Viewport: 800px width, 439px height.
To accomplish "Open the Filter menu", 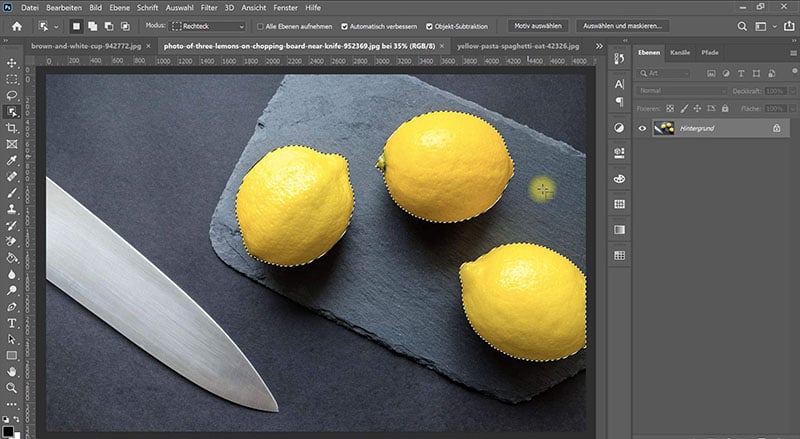I will coord(209,8).
